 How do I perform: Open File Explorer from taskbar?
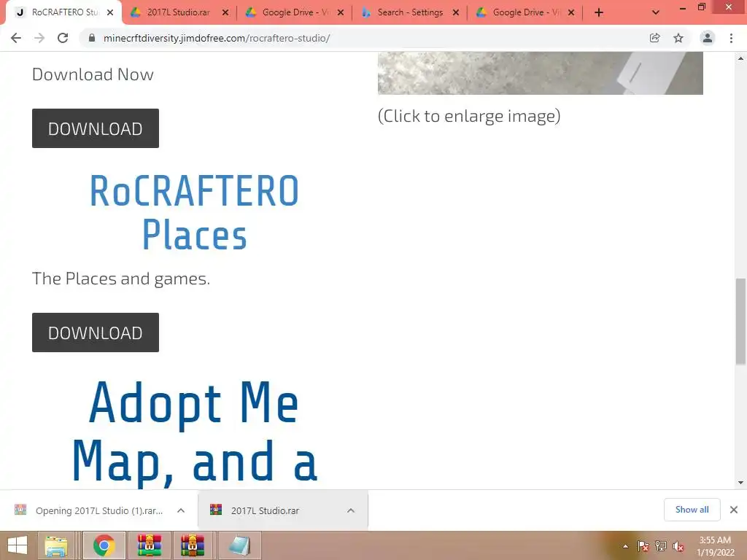(x=56, y=545)
